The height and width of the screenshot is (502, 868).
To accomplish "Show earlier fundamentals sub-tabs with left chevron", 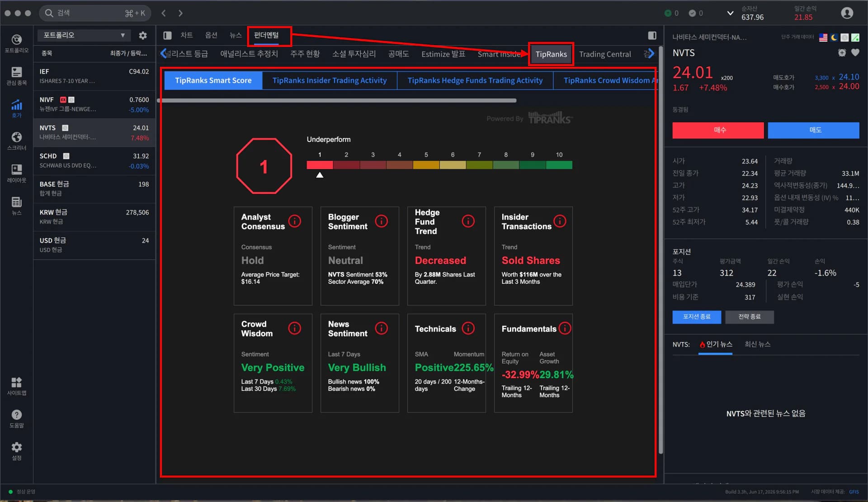I will click(163, 54).
